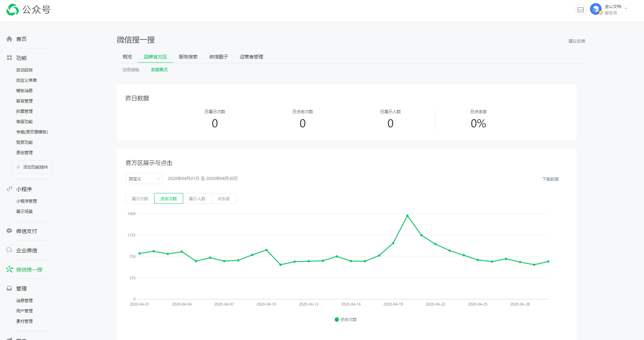Click the 建议反馈 link

(x=577, y=41)
